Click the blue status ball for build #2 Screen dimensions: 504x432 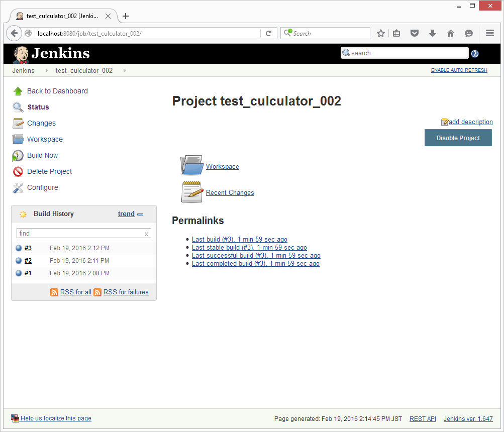19,261
